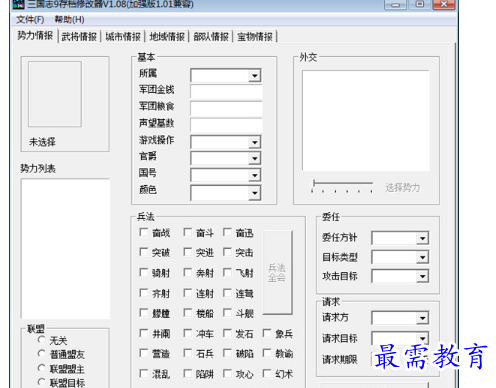This screenshot has height=388, width=496.
Task: Open the 游戏操作 dropdown
Action: pyautogui.click(x=255, y=143)
